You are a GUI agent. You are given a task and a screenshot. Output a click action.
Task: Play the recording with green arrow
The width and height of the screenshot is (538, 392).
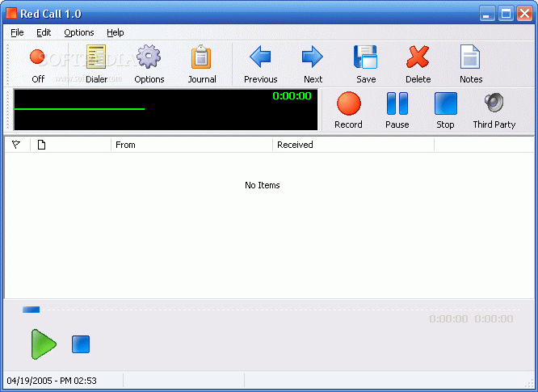(44, 344)
